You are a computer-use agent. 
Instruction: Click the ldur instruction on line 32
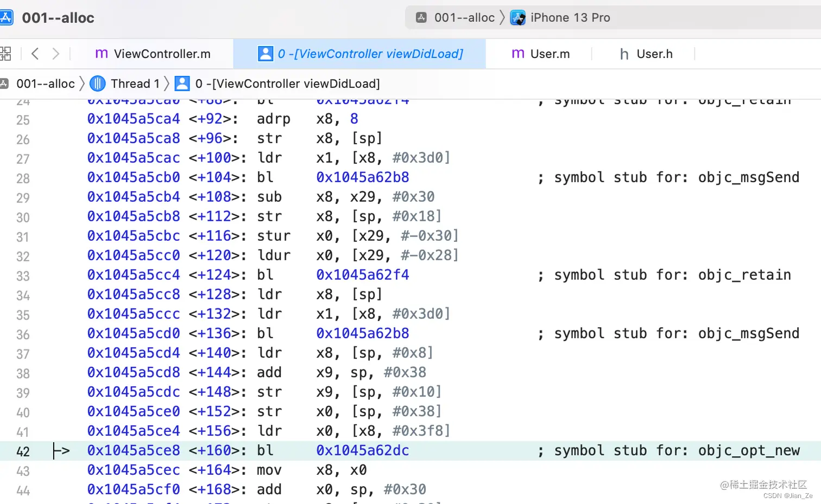pyautogui.click(x=274, y=255)
